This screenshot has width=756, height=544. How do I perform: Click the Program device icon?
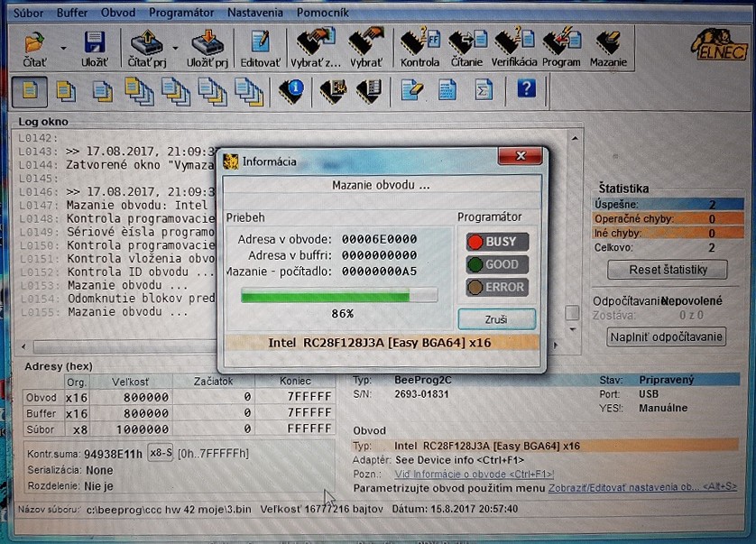click(561, 48)
